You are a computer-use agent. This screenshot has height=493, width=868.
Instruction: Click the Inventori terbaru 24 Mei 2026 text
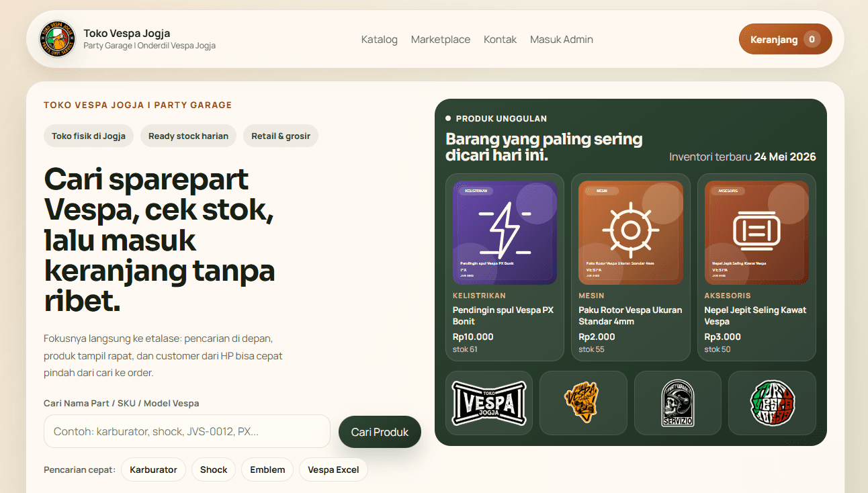(742, 157)
